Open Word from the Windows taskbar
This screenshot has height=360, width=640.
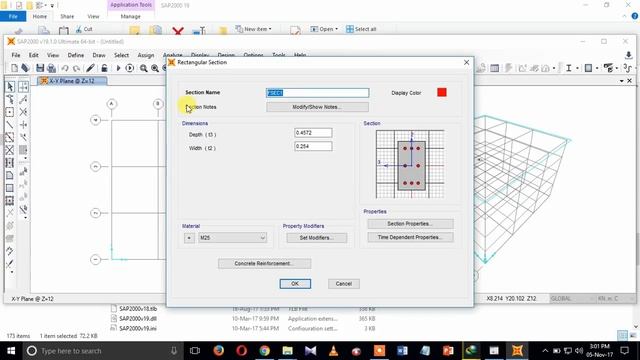coord(402,351)
